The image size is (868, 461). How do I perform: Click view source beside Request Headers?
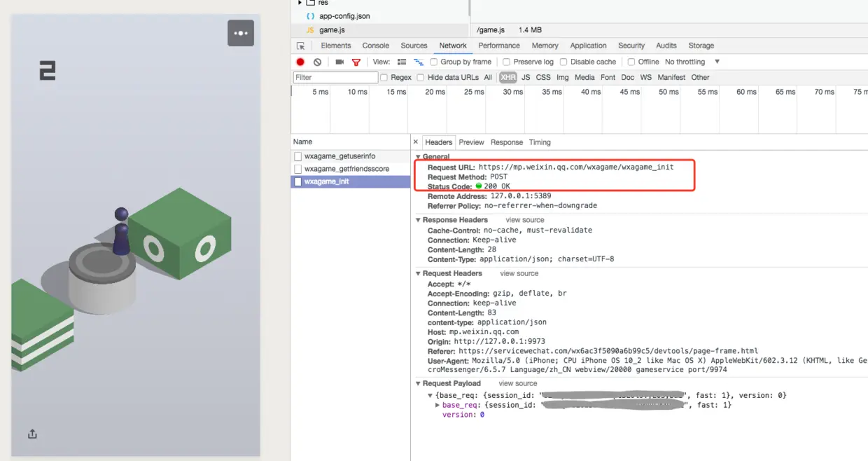click(519, 273)
